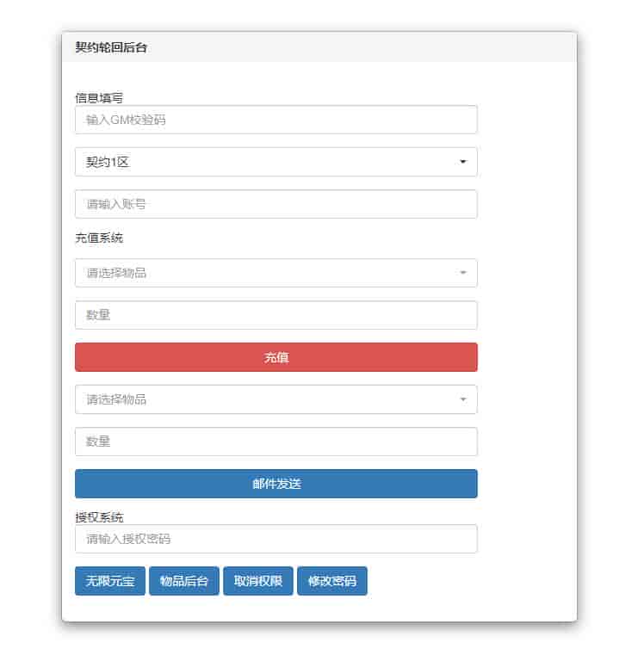Choose the 修改密码 button
The width and height of the screenshot is (644, 655).
(332, 581)
